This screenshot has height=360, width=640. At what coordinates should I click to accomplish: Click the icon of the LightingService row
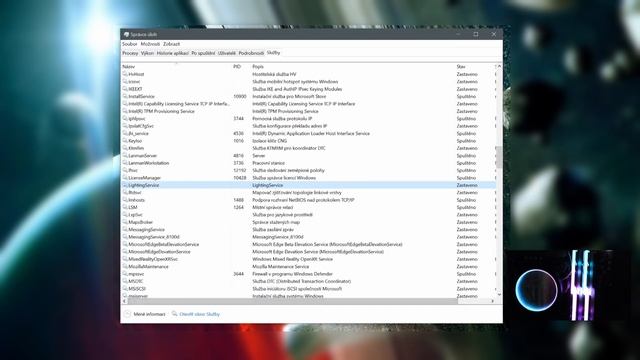pos(125,185)
